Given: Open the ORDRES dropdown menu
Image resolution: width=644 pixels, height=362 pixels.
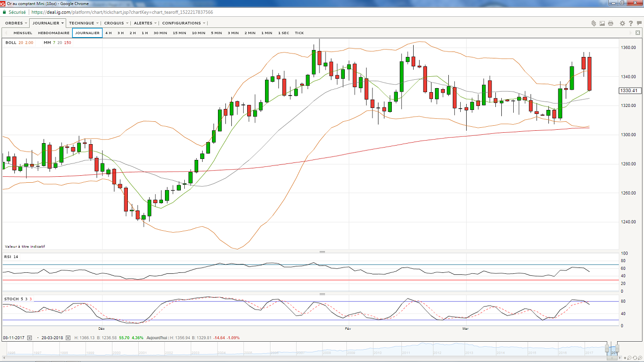Looking at the screenshot, I should 16,23.
